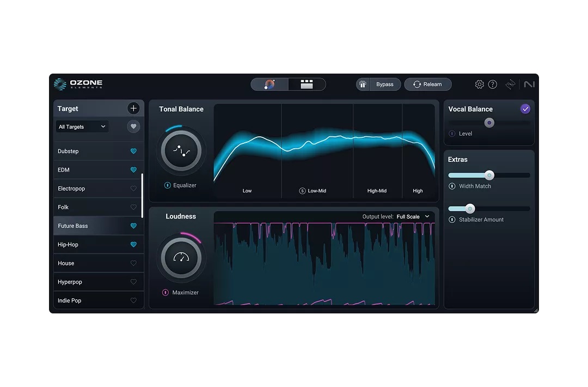Open the settings gear icon

(479, 84)
